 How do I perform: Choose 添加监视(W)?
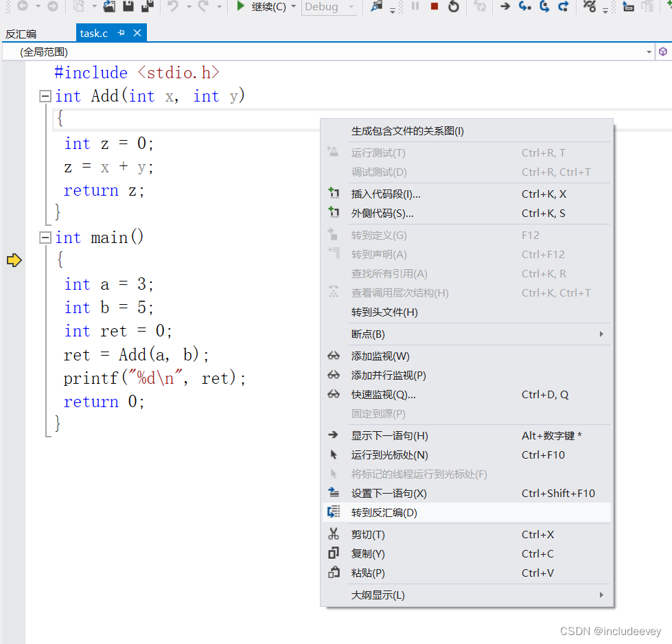(467, 356)
